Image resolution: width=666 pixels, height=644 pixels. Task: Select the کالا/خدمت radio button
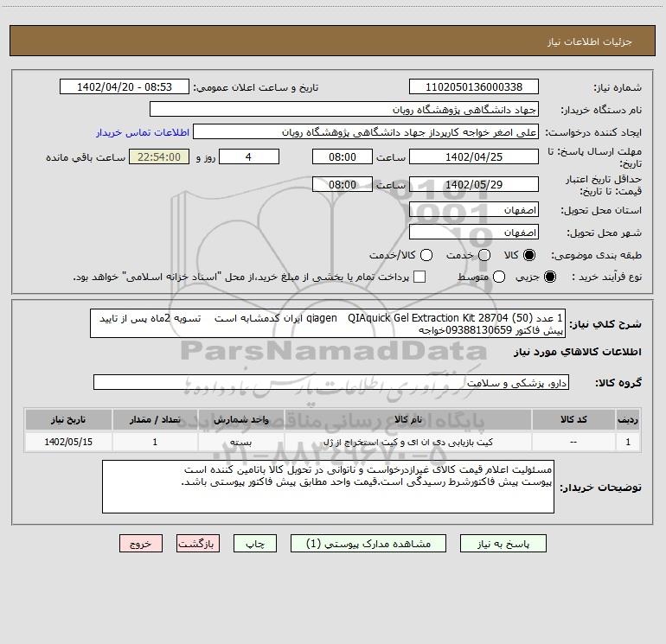click(426, 255)
